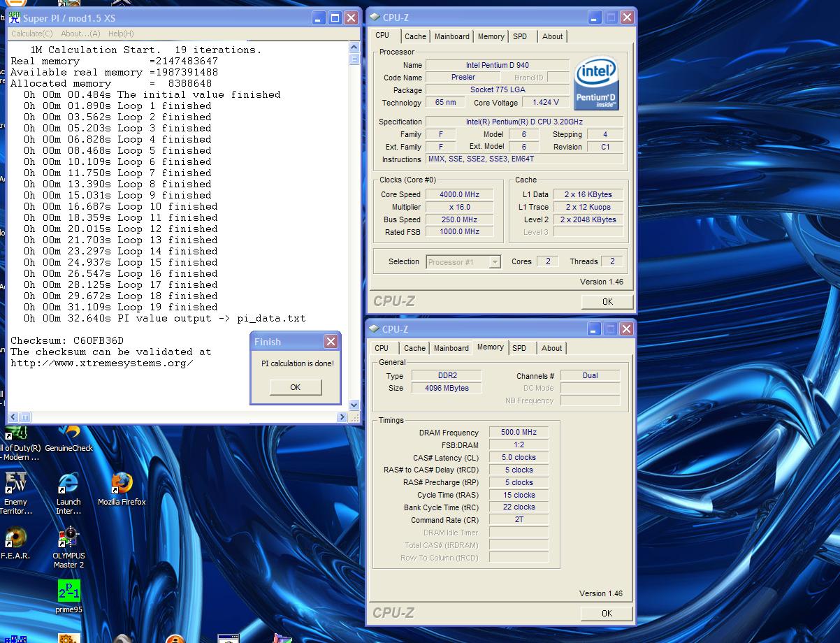Close the lower CPU-Z Memory window

626,329
